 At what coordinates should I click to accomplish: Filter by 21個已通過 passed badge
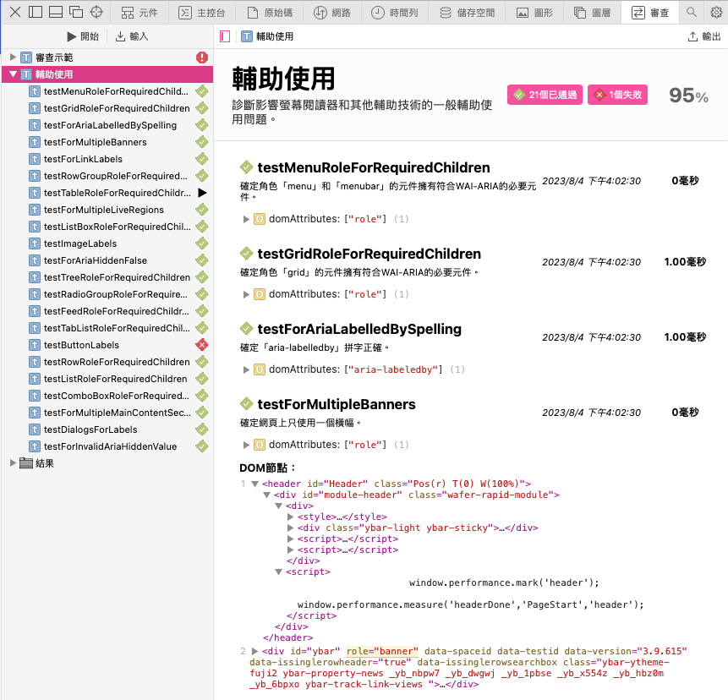(545, 95)
